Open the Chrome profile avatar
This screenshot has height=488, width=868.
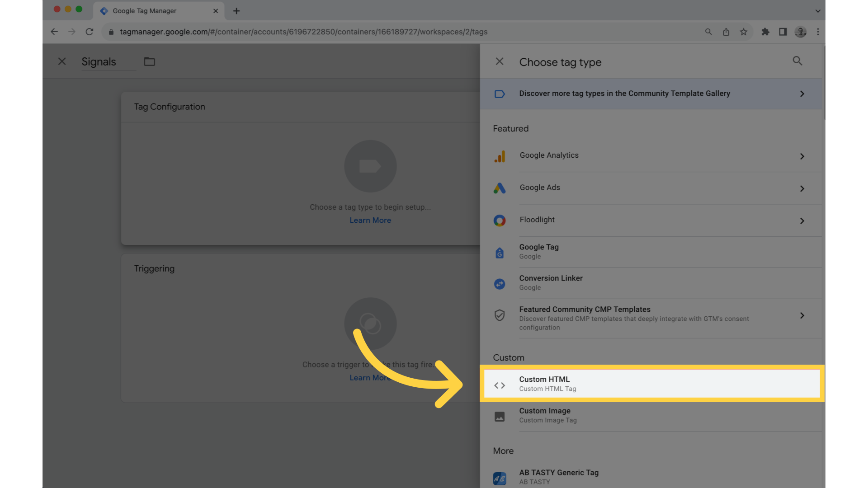pos(801,32)
